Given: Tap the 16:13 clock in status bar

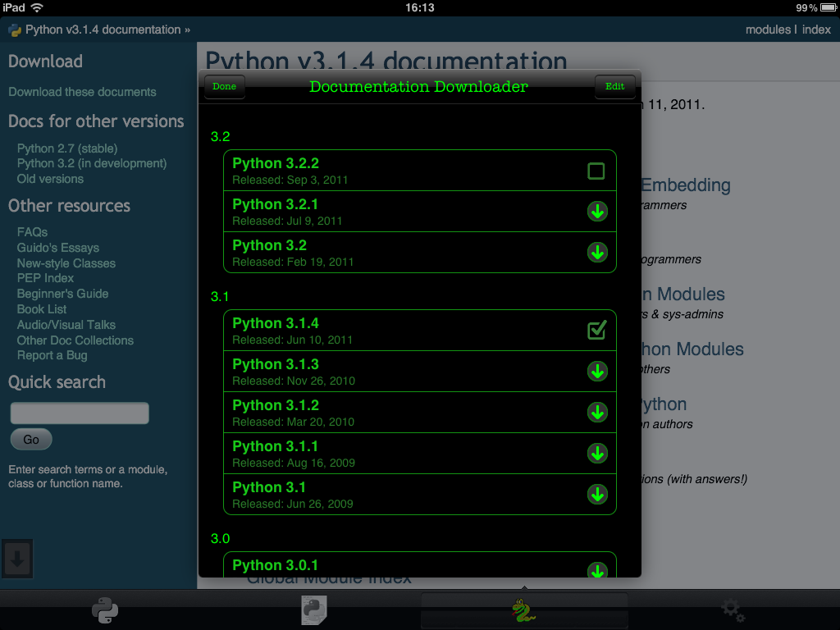Looking at the screenshot, I should pyautogui.click(x=420, y=7).
